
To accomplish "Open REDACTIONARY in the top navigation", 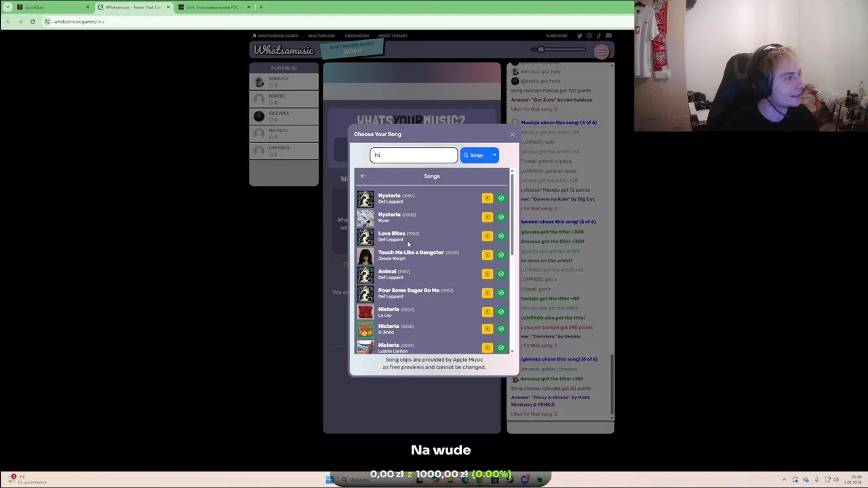I will tap(393, 36).
